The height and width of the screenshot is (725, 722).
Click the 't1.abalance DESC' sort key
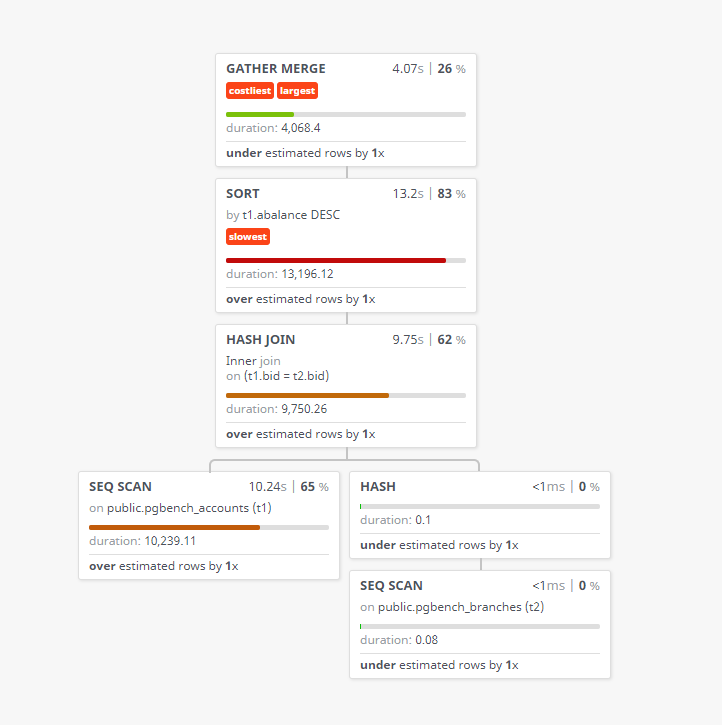291,215
